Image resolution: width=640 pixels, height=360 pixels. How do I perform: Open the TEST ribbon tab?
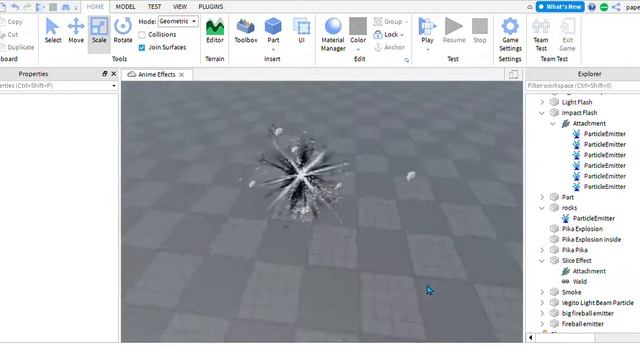coord(154,7)
